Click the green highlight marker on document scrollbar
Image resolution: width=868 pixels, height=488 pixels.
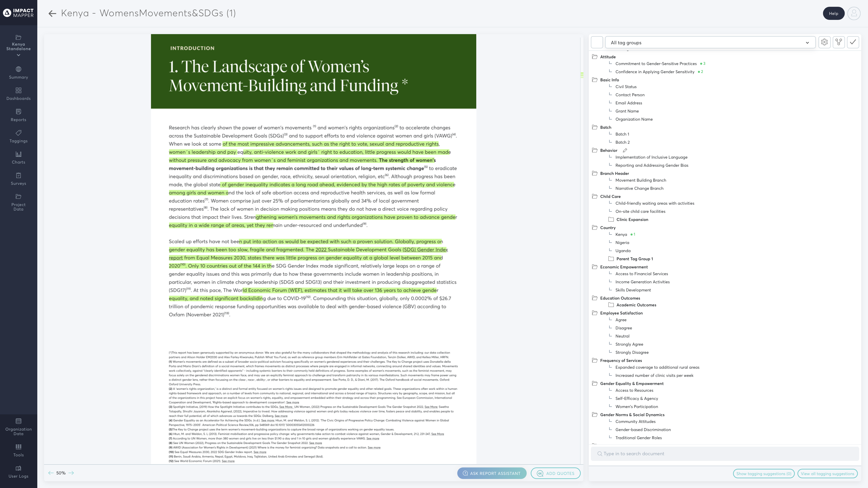(x=582, y=75)
